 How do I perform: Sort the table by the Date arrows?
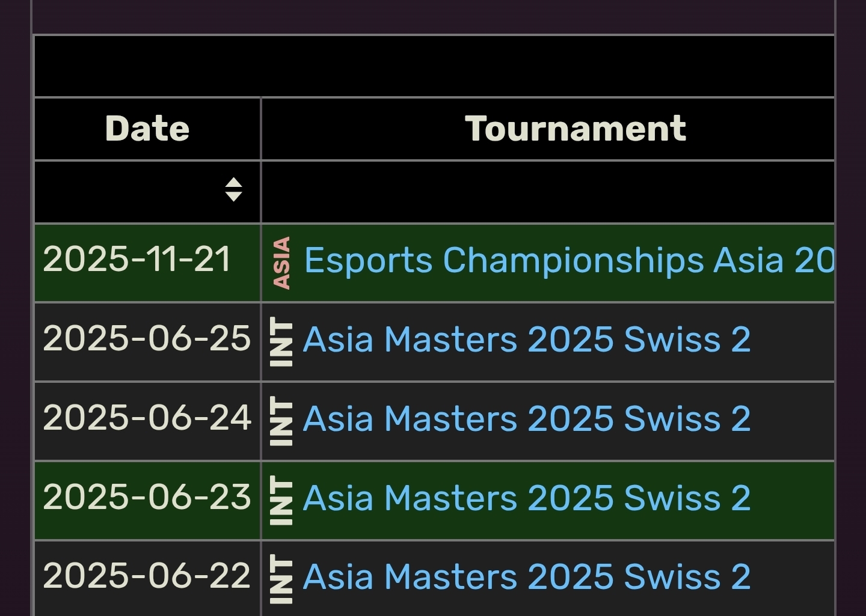(x=233, y=190)
